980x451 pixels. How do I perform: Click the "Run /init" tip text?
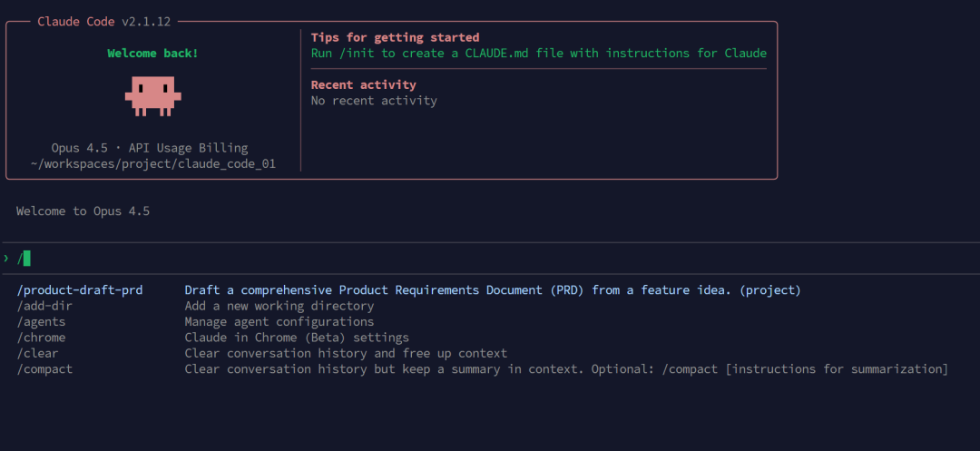tap(538, 54)
